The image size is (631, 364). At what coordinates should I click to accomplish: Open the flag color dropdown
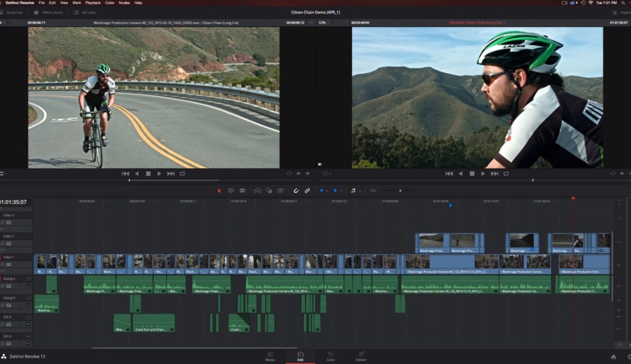click(x=328, y=190)
